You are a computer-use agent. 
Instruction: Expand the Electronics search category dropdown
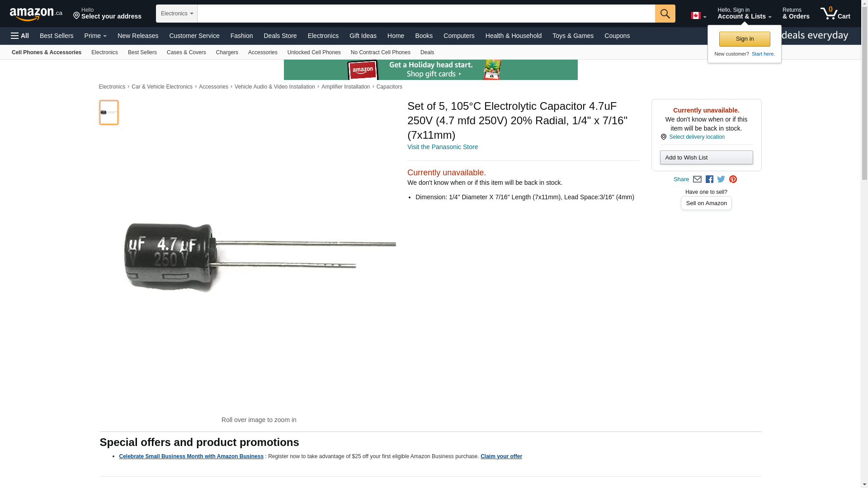coord(177,14)
